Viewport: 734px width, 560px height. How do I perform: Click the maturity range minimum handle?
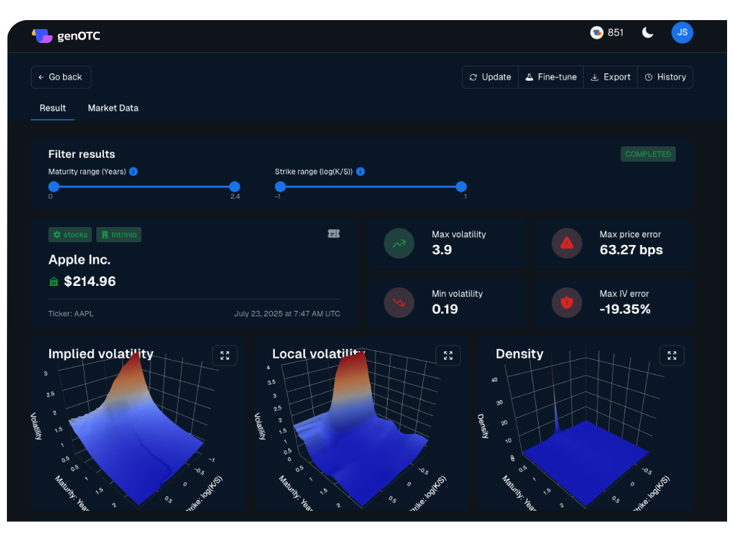point(54,187)
